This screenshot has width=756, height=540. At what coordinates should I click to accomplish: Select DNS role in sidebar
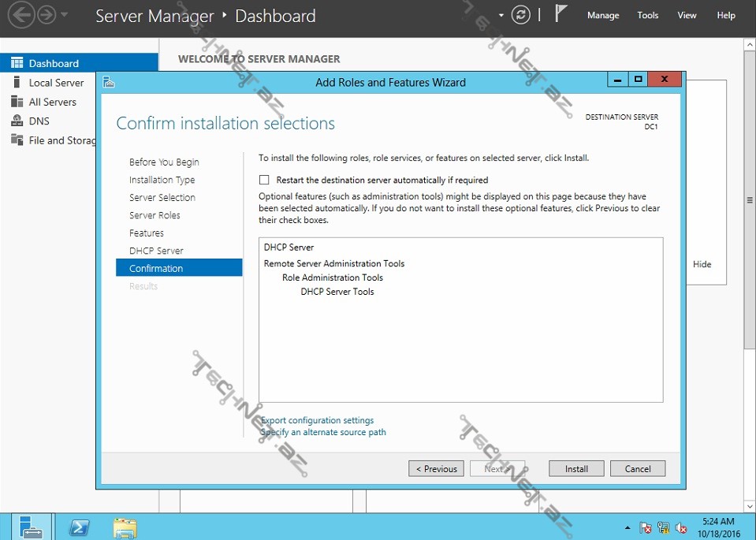click(39, 121)
